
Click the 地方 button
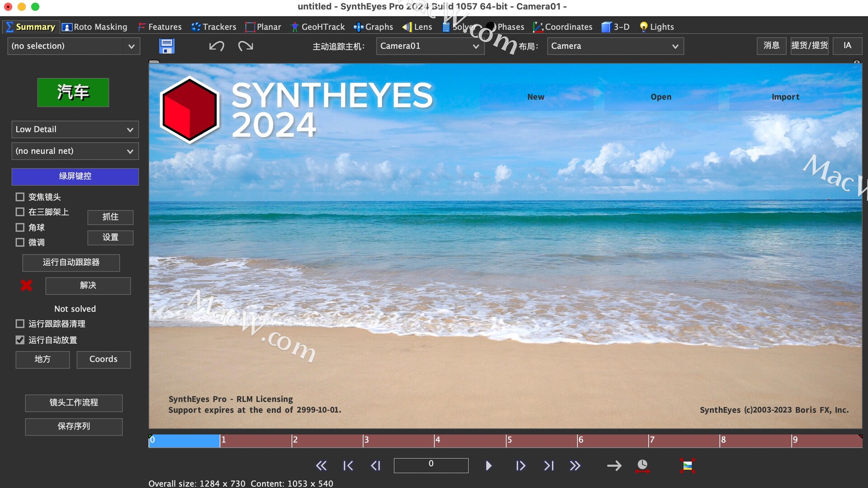[x=42, y=359]
